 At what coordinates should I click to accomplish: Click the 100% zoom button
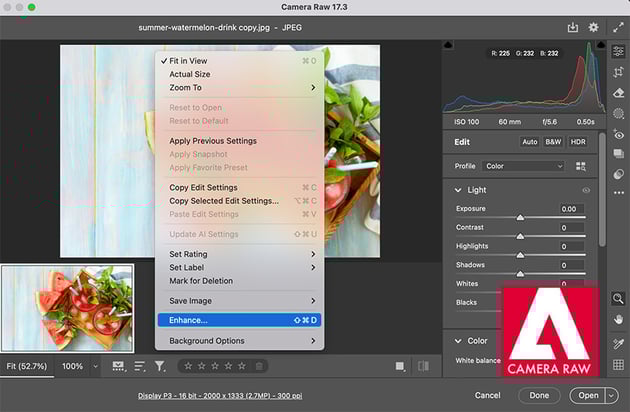click(72, 366)
